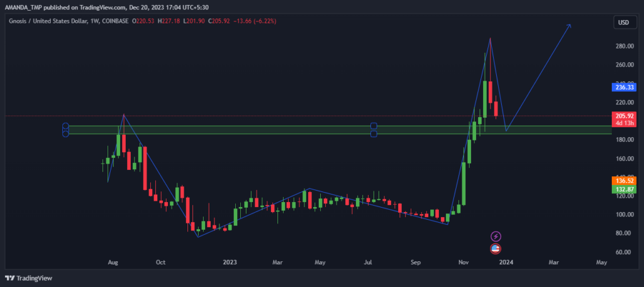Click the high value H227.18
This screenshot has height=287, width=644.
point(169,21)
